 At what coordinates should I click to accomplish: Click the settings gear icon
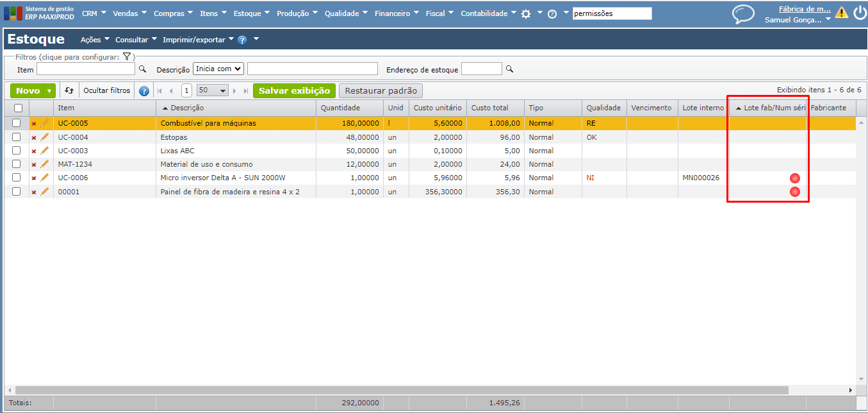click(x=526, y=13)
